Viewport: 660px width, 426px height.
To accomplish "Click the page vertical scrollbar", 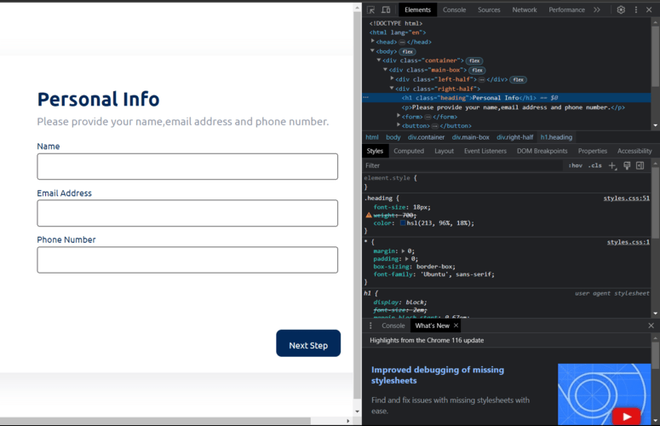I will coord(357,206).
